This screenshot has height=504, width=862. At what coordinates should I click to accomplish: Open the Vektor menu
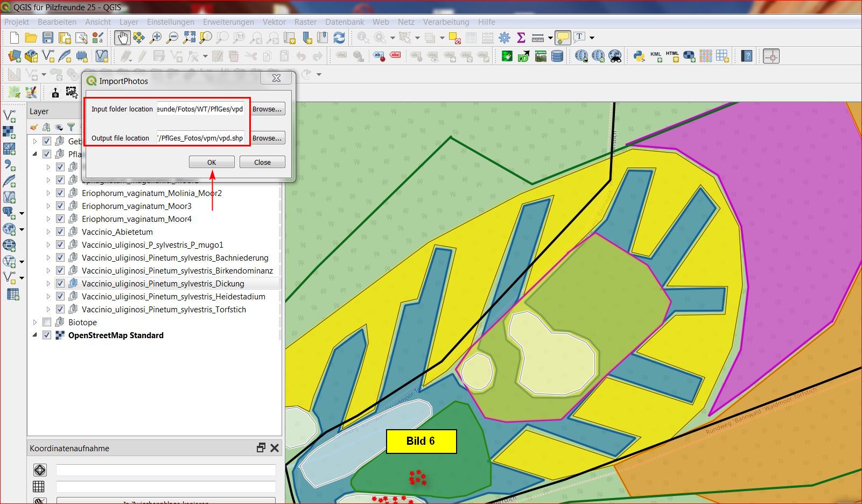(x=274, y=22)
